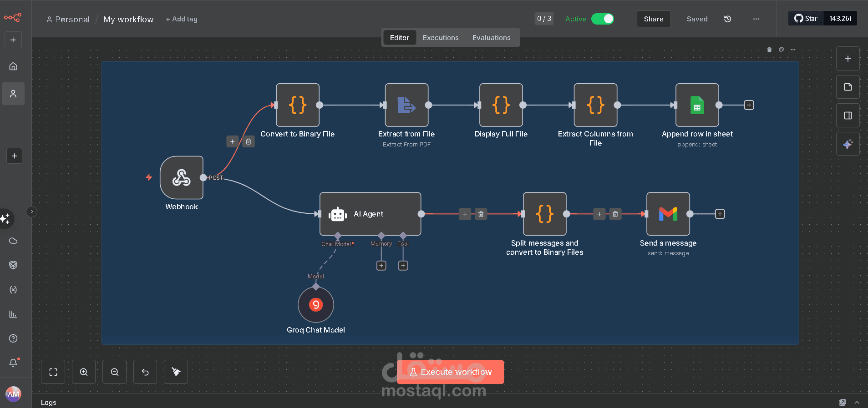Expand the Logs panel chevron
868x408 pixels.
(x=857, y=403)
